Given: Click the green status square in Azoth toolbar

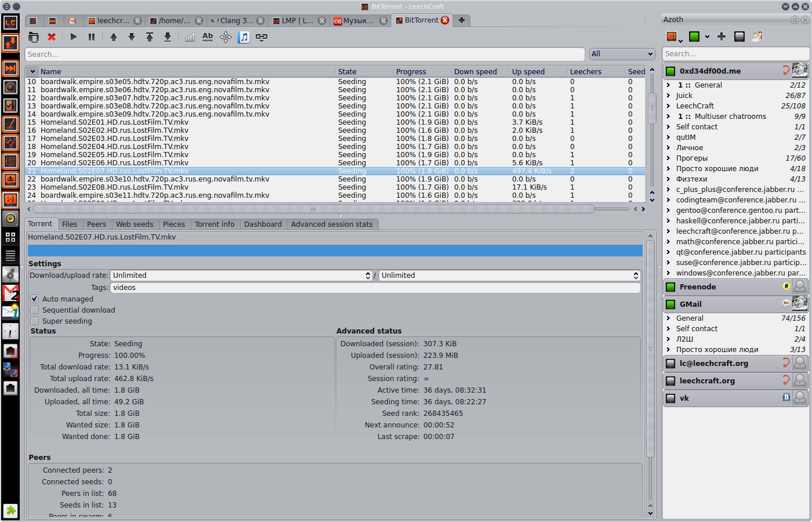Looking at the screenshot, I should 694,37.
